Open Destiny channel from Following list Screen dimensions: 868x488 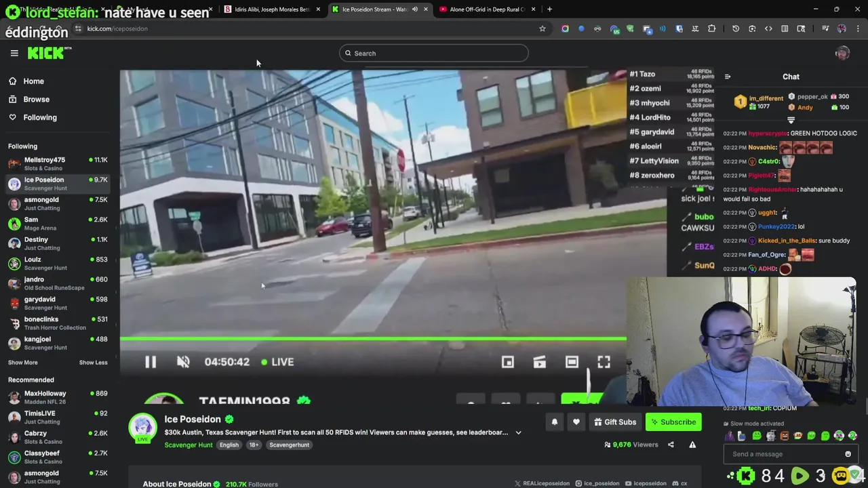pos(58,243)
